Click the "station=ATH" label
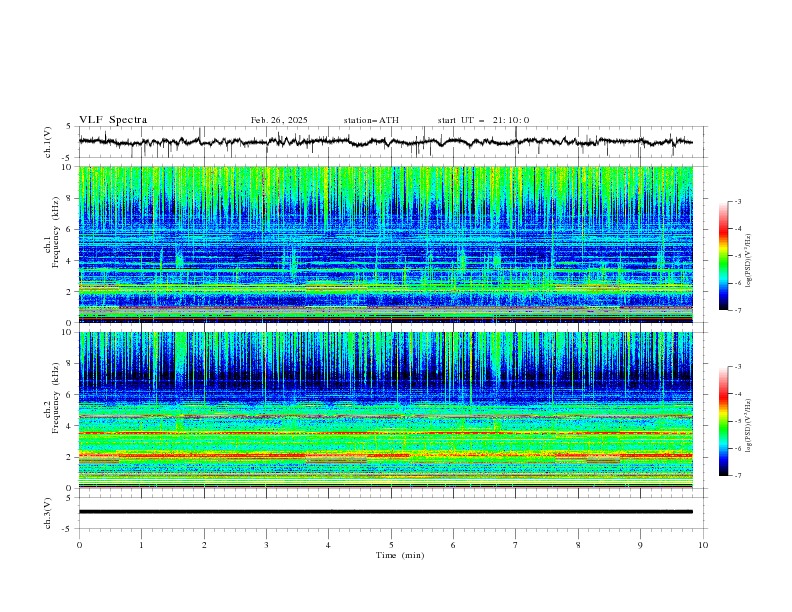 (x=371, y=120)
